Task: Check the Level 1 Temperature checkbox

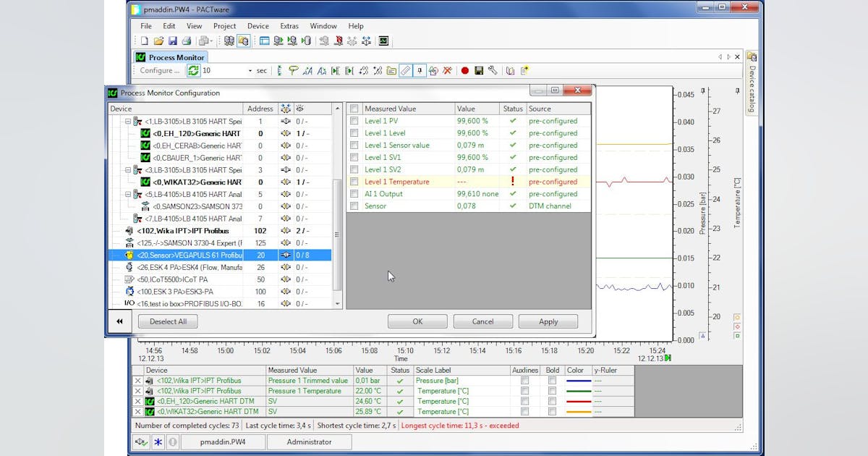Action: click(354, 182)
